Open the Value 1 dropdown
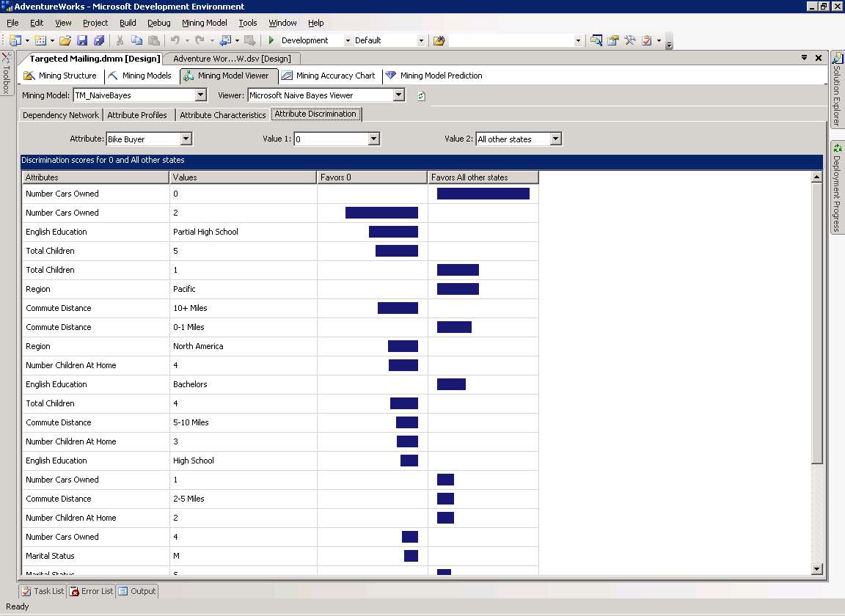Screen dimensions: 845x616 point(374,139)
